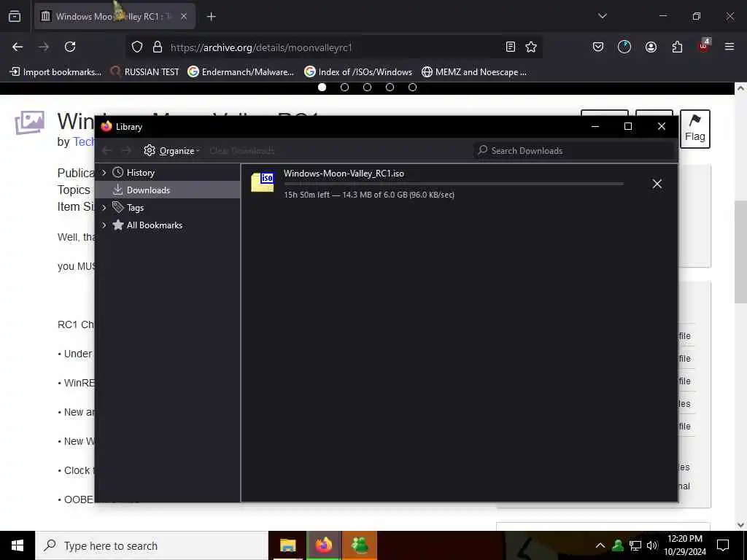Image resolution: width=747 pixels, height=560 pixels.
Task: Show hidden system tray icons
Action: pos(600,545)
